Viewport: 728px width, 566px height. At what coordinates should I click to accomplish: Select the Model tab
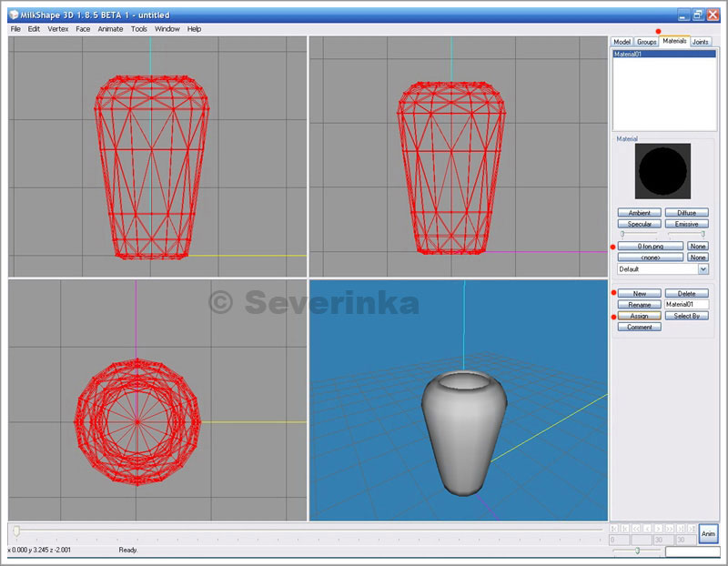pyautogui.click(x=622, y=42)
